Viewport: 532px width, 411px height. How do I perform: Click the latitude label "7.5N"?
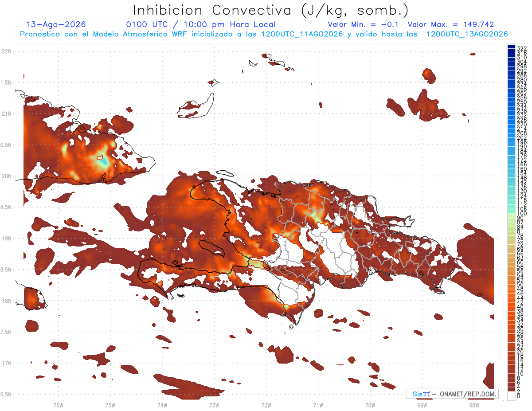(6, 332)
